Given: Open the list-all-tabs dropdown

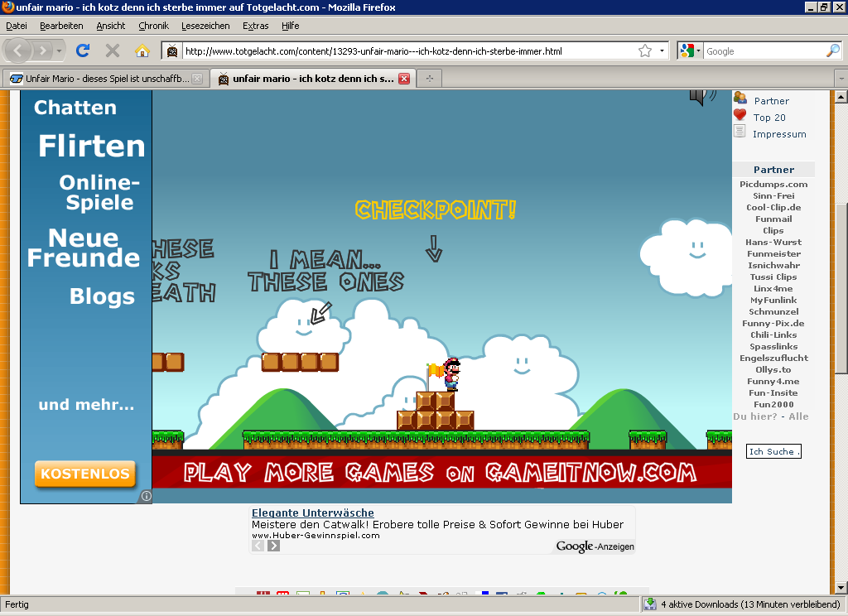Looking at the screenshot, I should pyautogui.click(x=841, y=79).
